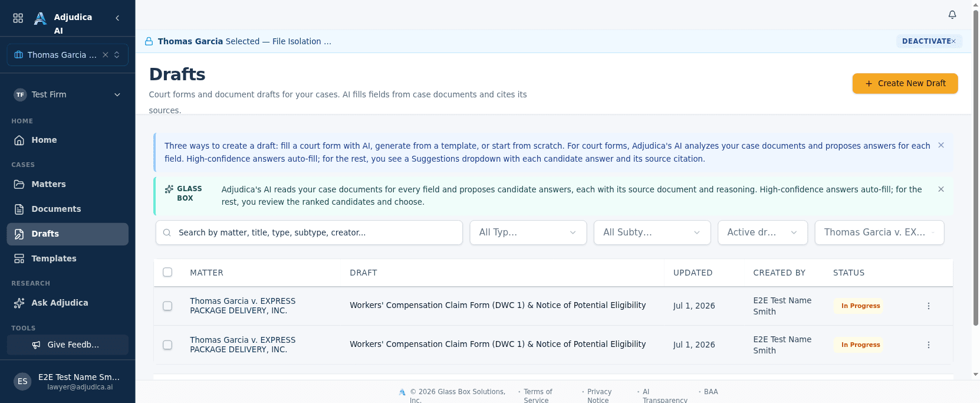This screenshot has height=403, width=980.
Task: Sort by MATTER column header
Action: [206, 273]
